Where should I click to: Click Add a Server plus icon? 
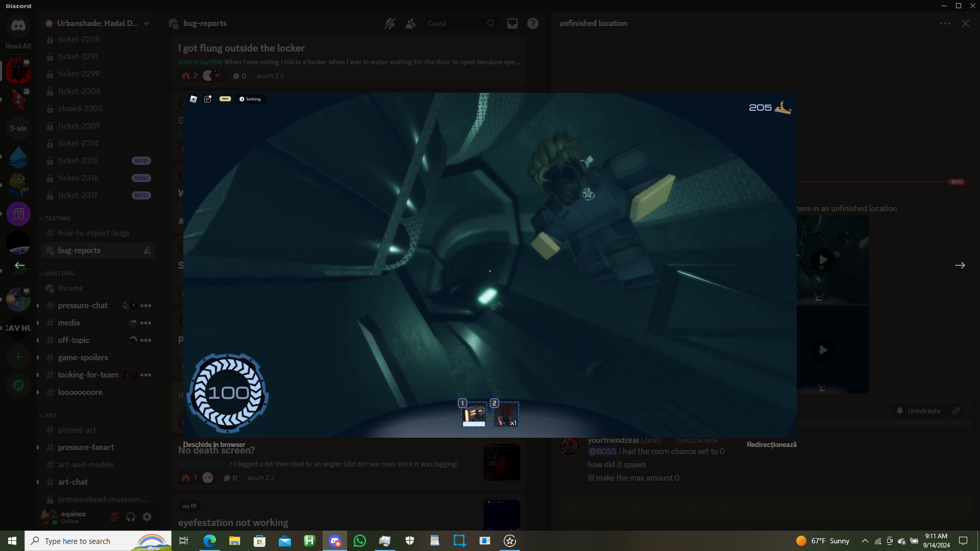(18, 357)
